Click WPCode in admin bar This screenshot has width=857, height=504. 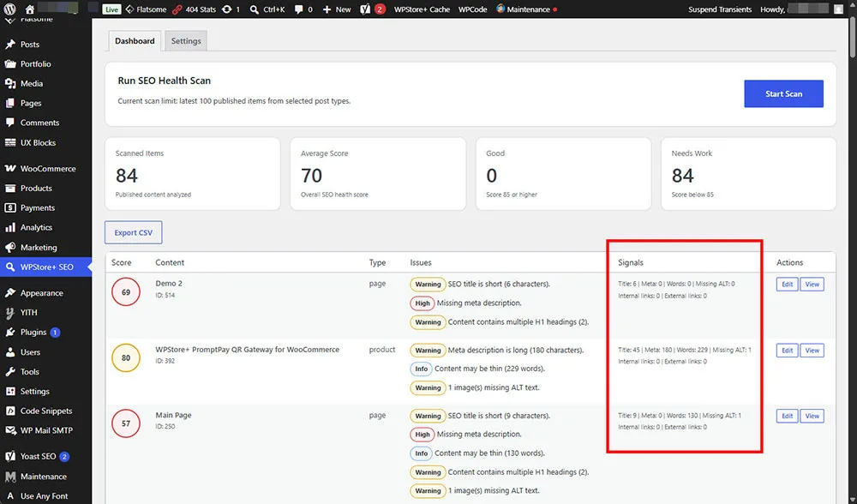(x=472, y=9)
